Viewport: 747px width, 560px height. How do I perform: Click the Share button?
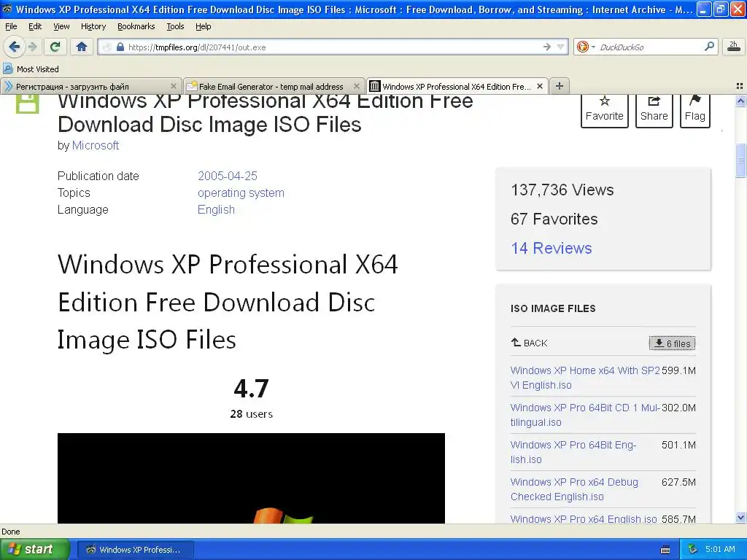[654, 110]
